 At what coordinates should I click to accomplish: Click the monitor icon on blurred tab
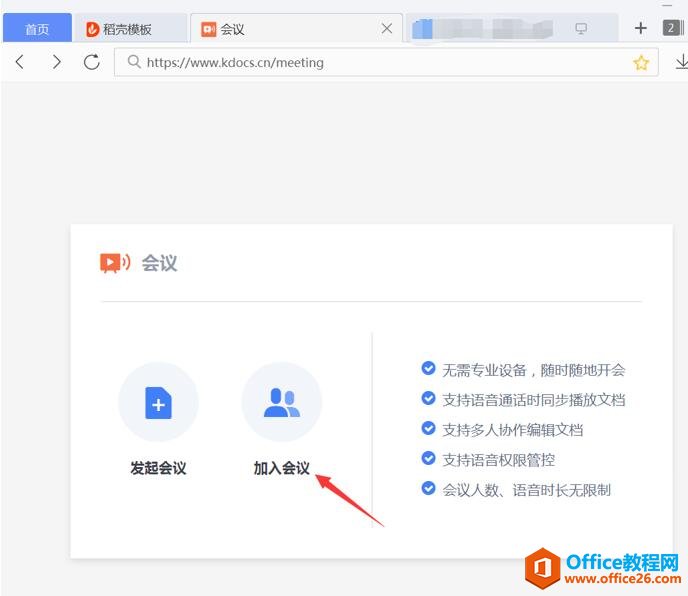(581, 29)
